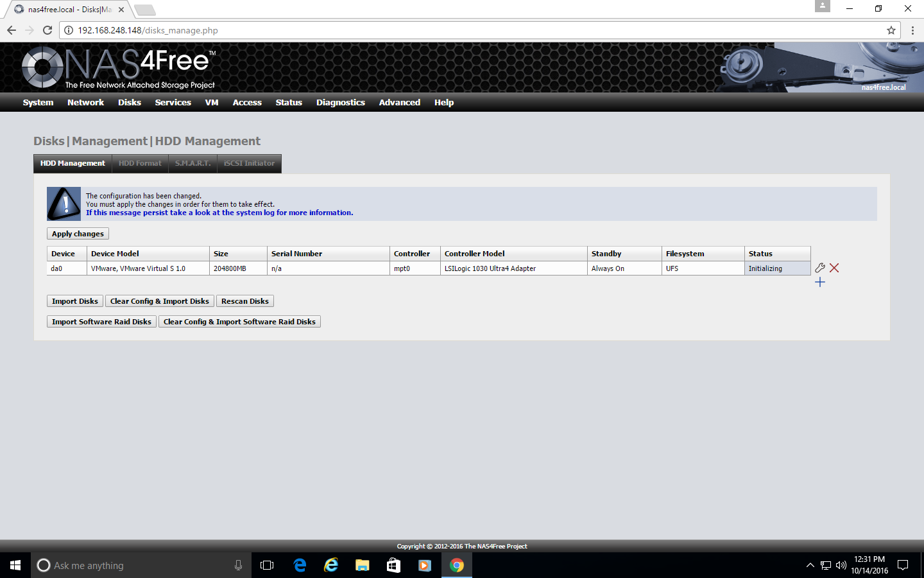Screen dimensions: 924x578
Task: Open the Diagnostics menu
Action: click(x=340, y=102)
